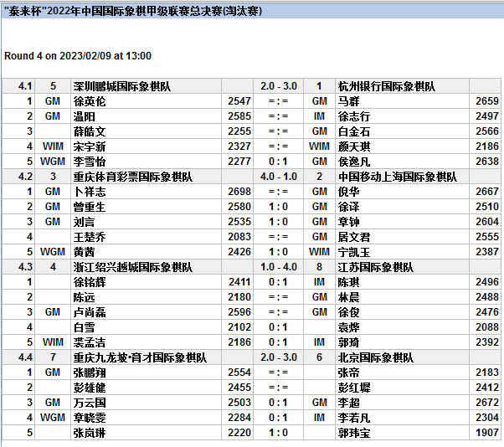The image size is (504, 447).
Task: Click the tournament title header text
Action: point(133,11)
